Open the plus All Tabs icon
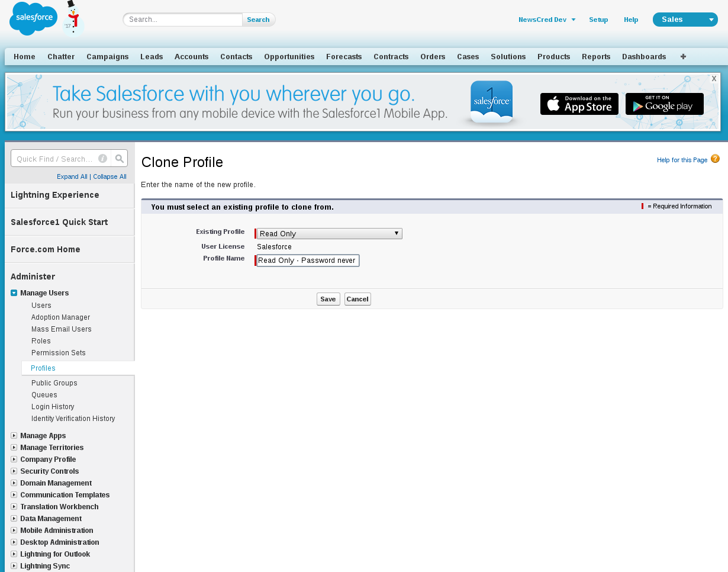 coord(683,57)
